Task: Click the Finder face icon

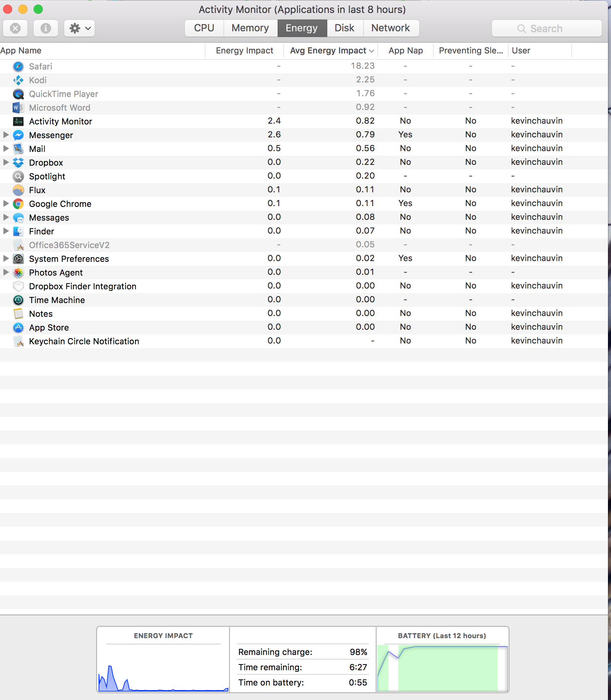Action: pos(18,231)
